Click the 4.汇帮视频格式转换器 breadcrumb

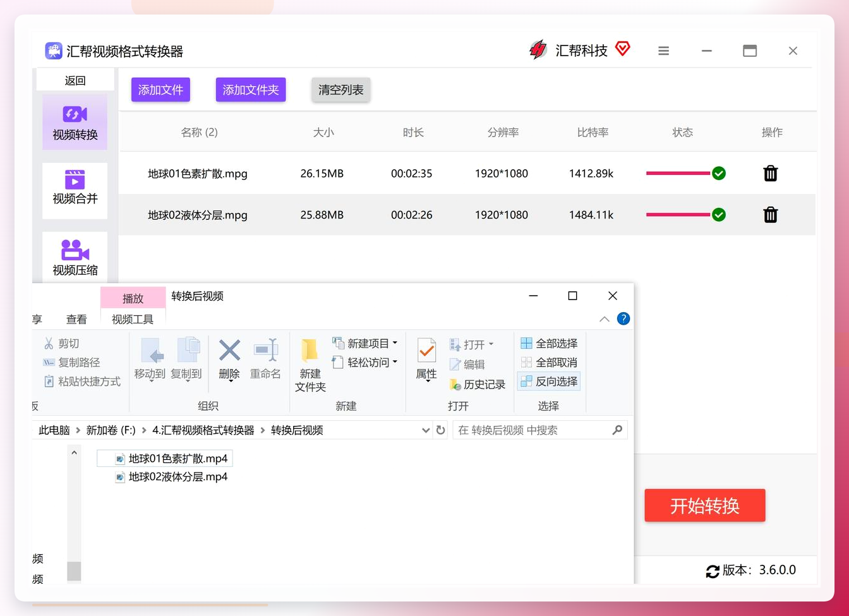203,430
